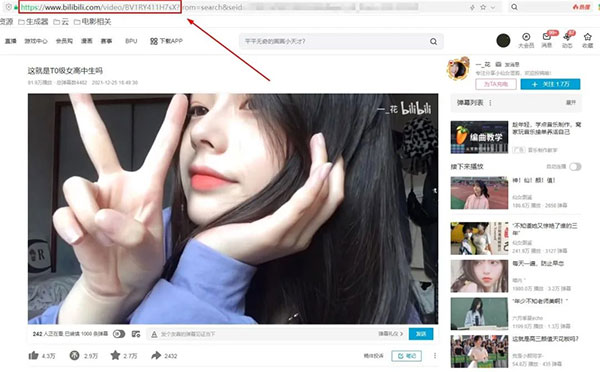This screenshot has width=600, height=372.
Task: Open the address bar dropdown chevron
Action: (493, 7)
